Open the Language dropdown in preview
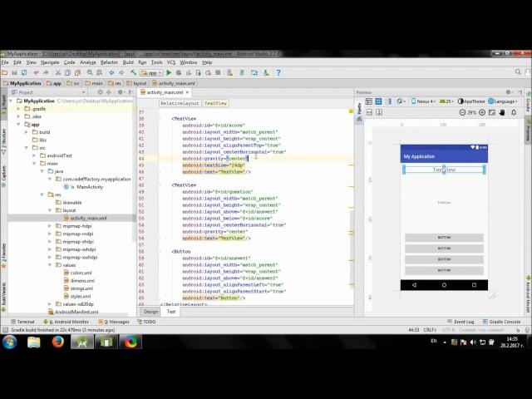This screenshot has width=532, height=399. [503, 101]
